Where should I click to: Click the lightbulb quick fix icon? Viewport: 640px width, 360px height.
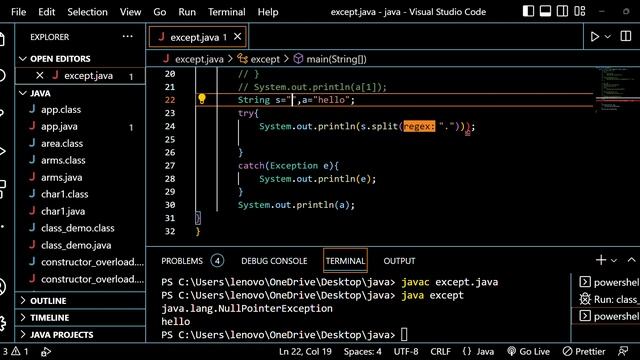[202, 99]
